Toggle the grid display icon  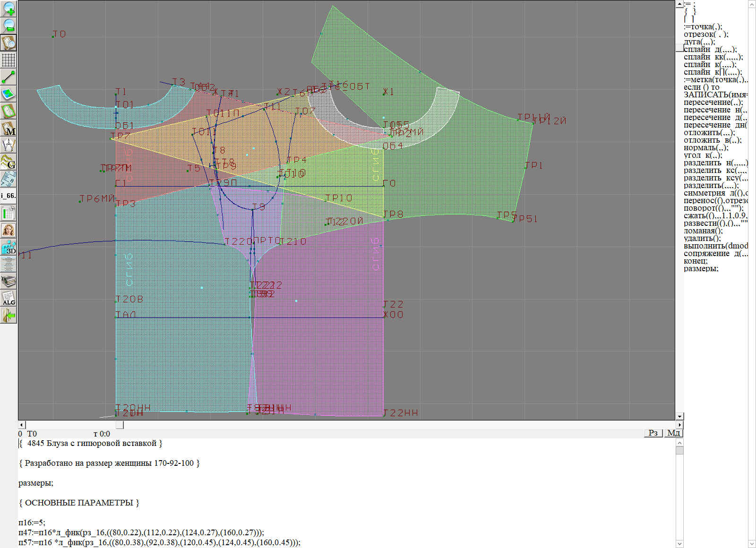point(9,60)
